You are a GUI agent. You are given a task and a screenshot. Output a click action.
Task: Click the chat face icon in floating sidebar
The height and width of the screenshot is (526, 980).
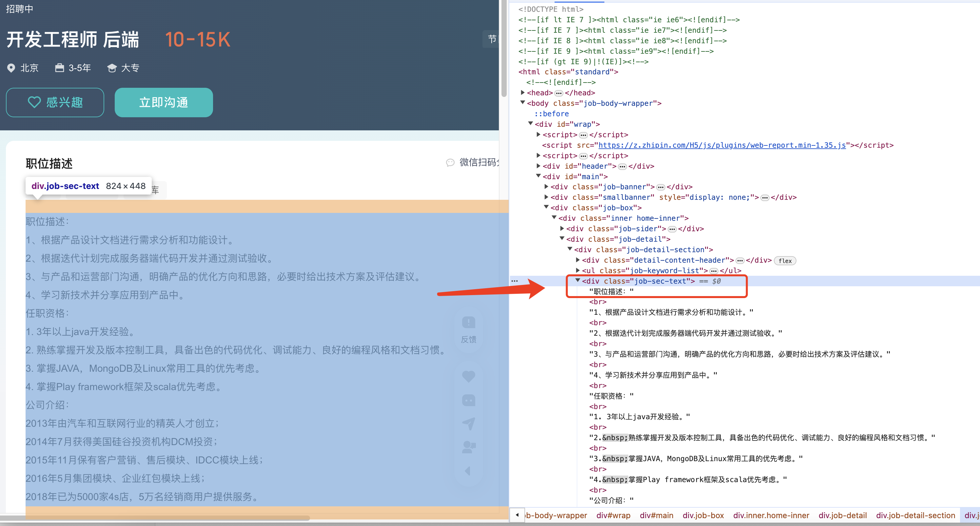pos(469,400)
